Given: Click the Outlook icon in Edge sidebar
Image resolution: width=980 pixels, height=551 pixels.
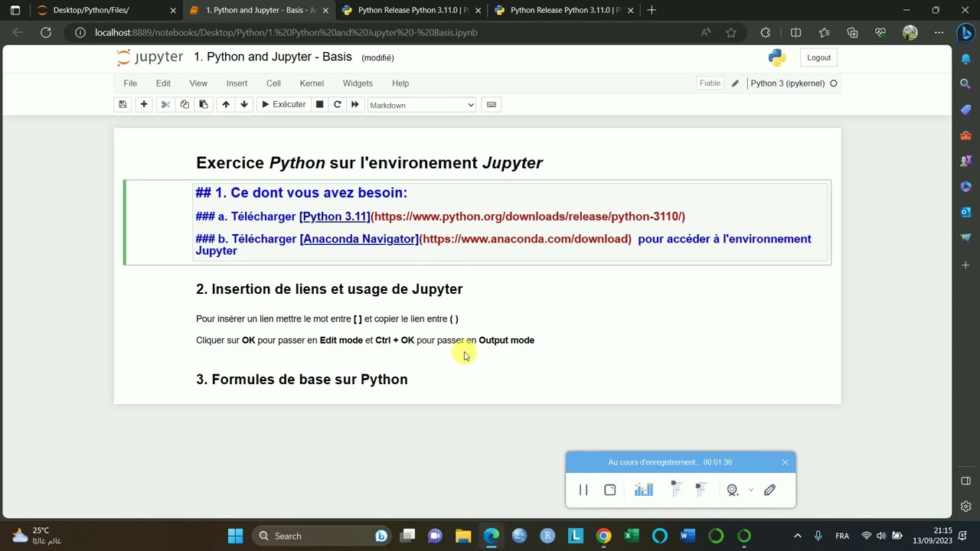Looking at the screenshot, I should coord(965,212).
